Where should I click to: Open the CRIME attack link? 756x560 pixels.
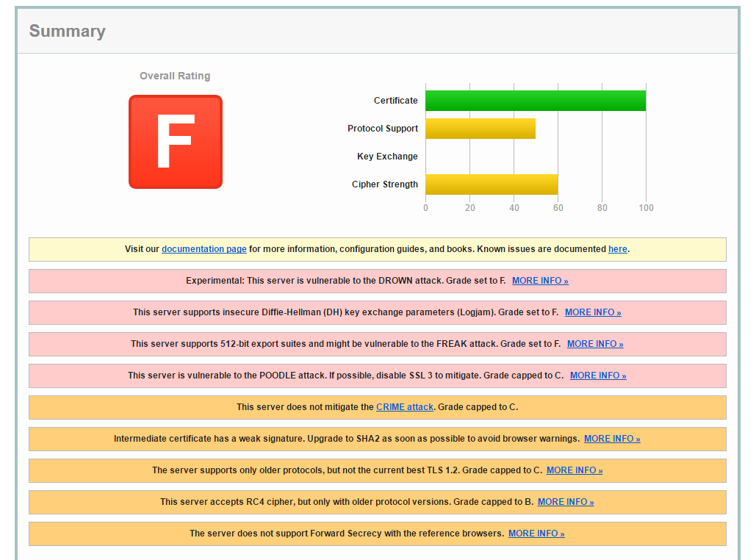pos(404,407)
